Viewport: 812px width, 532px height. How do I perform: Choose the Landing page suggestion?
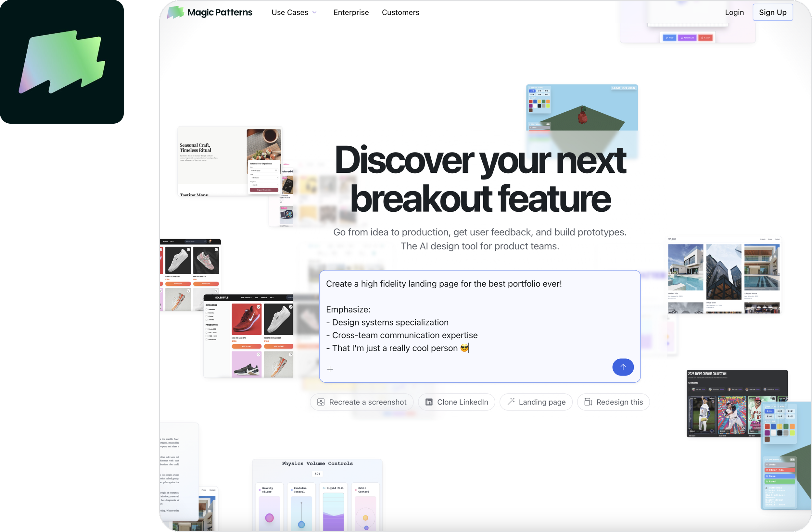[536, 402]
